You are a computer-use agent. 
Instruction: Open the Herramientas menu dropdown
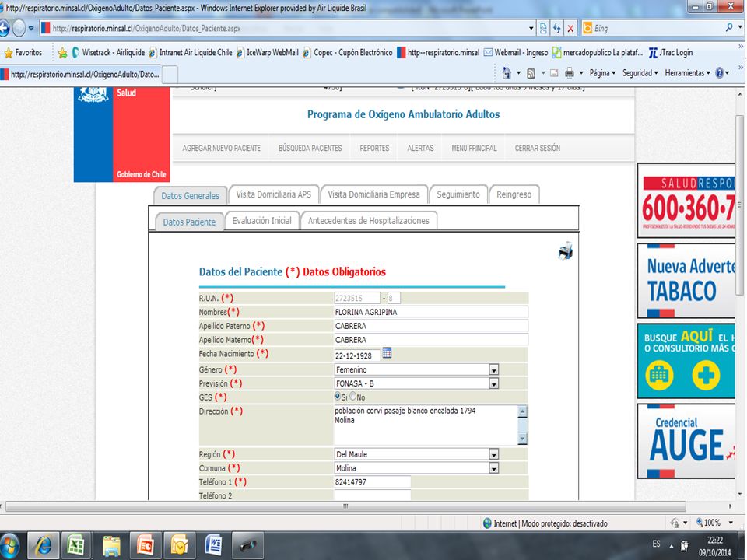[x=687, y=73]
